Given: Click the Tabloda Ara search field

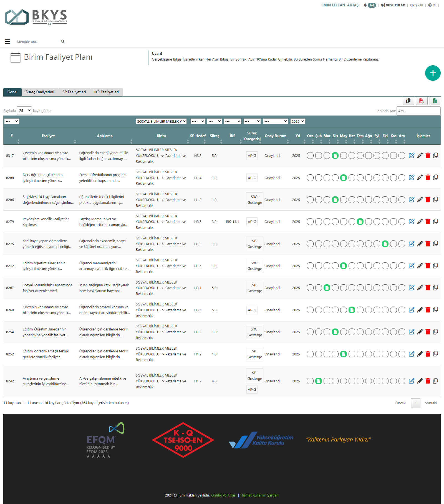Looking at the screenshot, I should [418, 111].
